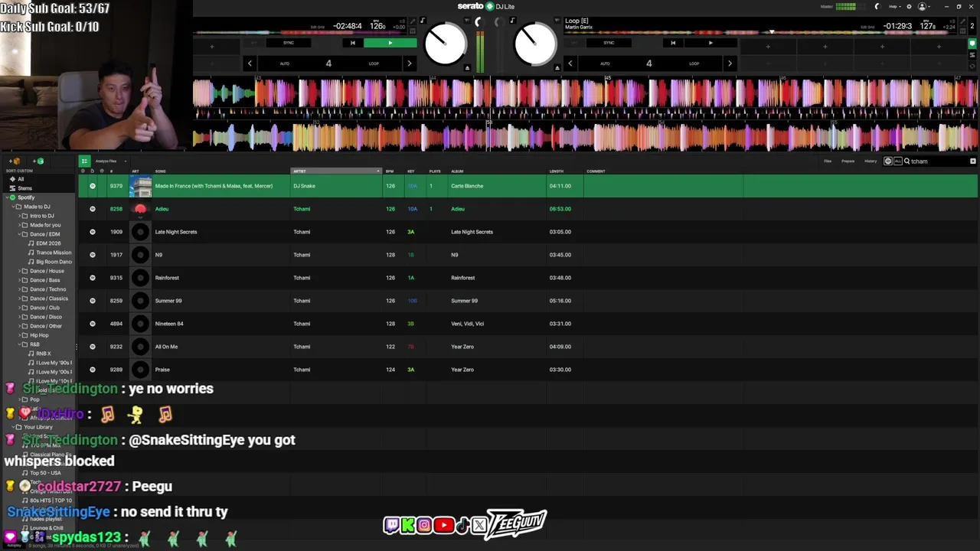980x551 pixels.
Task: Halve the right deck auto loop length
Action: 570,64
